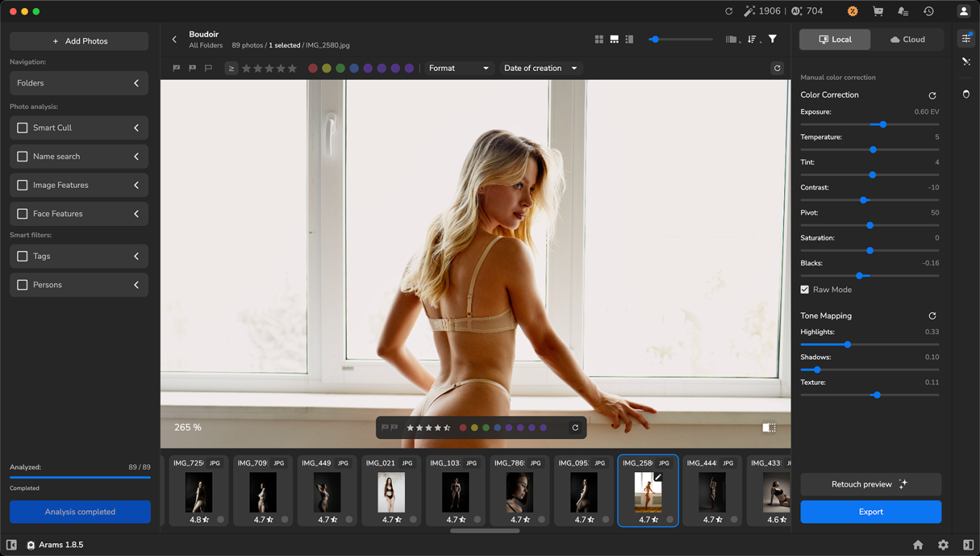Open the folder grouping dropdown icon

[733, 39]
